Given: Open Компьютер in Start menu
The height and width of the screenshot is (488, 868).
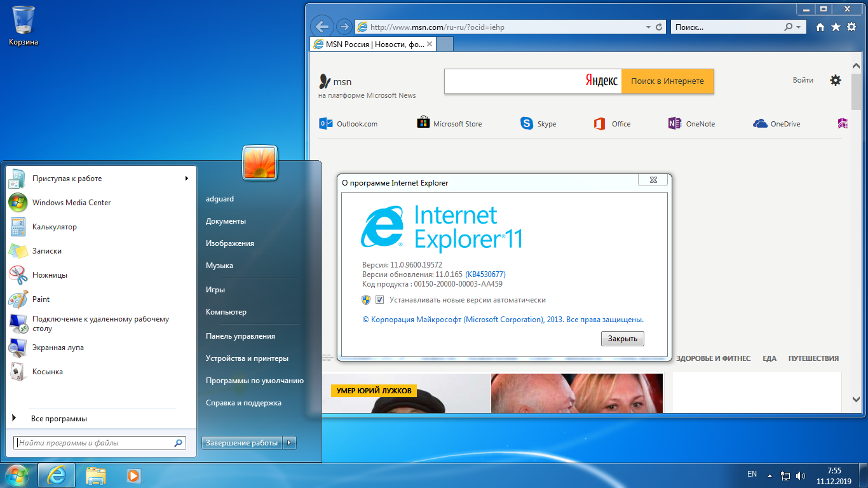Looking at the screenshot, I should pos(226,312).
